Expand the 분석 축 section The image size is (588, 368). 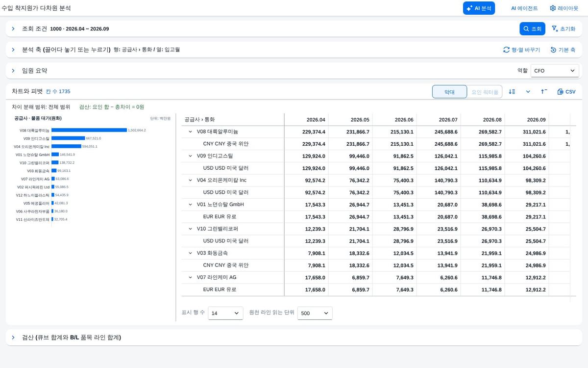point(13,50)
